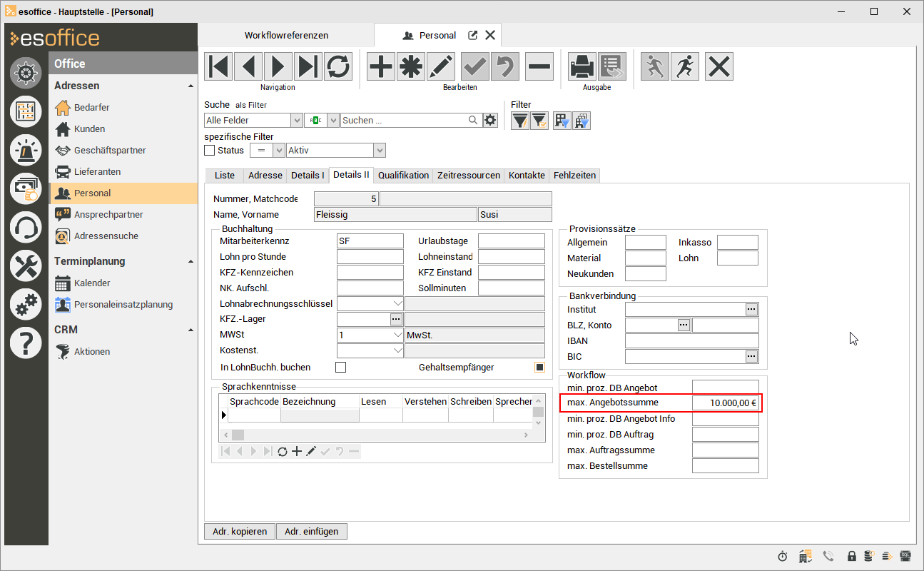Image resolution: width=924 pixels, height=571 pixels.
Task: Click the stopwatch status bar icon
Action: [x=783, y=556]
